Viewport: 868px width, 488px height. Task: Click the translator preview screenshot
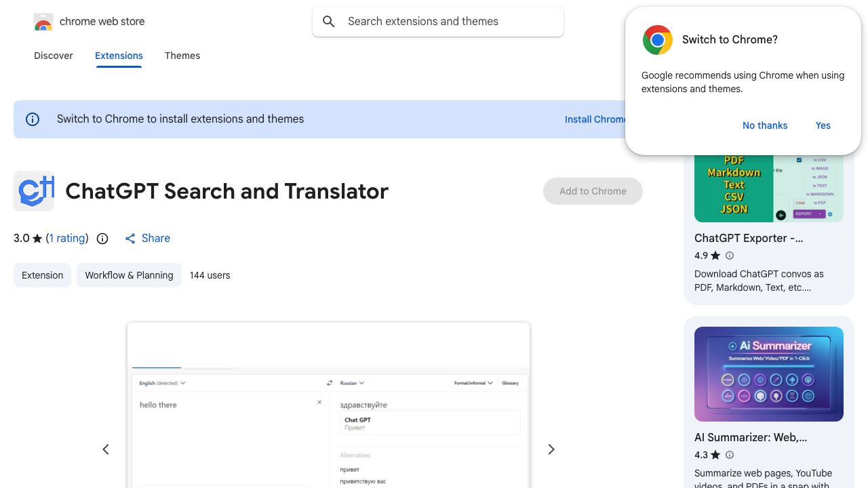(x=328, y=405)
